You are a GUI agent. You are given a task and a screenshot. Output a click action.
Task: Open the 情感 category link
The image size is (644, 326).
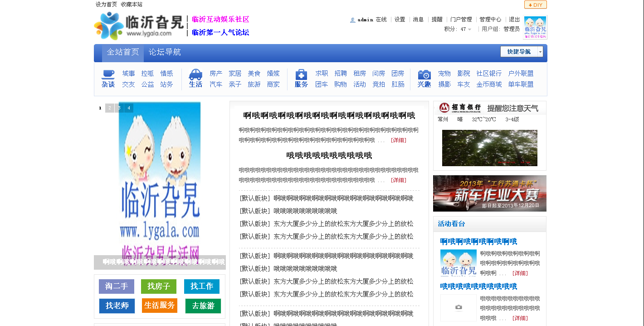click(x=166, y=74)
